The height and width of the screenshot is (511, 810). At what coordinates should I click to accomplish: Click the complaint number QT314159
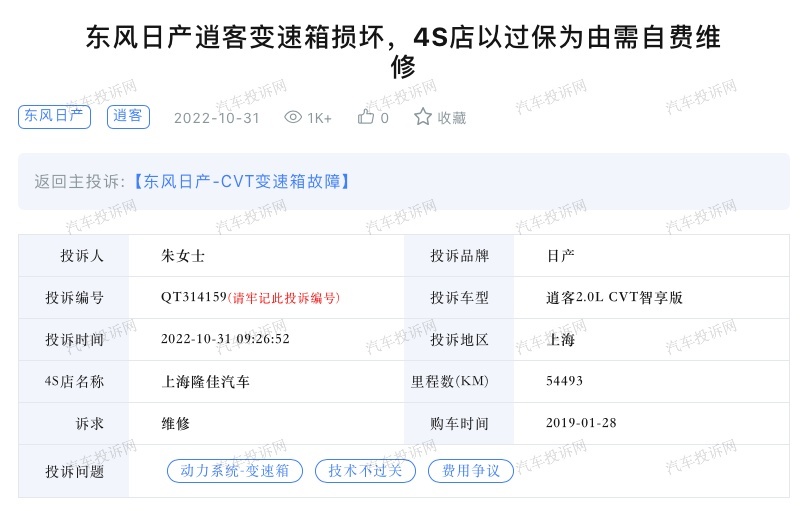tap(194, 297)
